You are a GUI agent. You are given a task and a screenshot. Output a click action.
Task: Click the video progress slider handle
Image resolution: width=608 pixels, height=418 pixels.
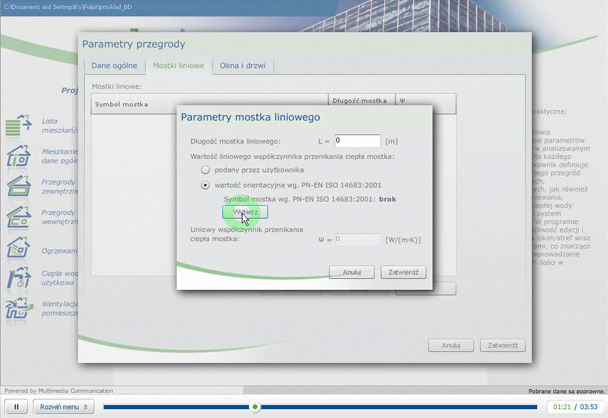click(x=255, y=407)
